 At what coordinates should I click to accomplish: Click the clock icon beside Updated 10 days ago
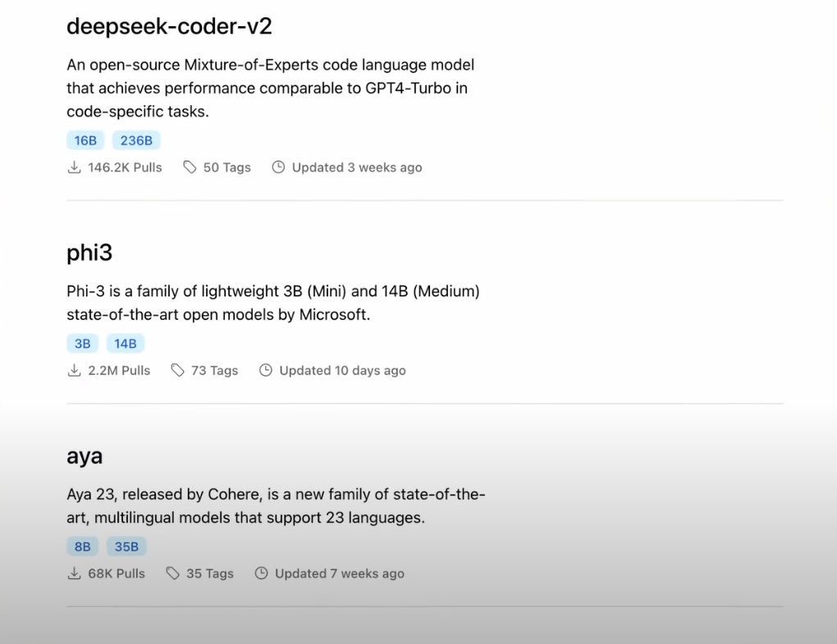[x=266, y=370]
